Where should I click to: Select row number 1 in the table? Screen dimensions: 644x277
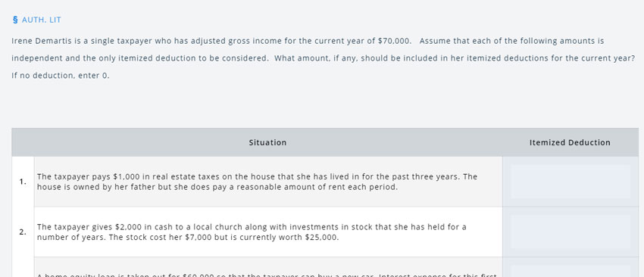(23, 182)
